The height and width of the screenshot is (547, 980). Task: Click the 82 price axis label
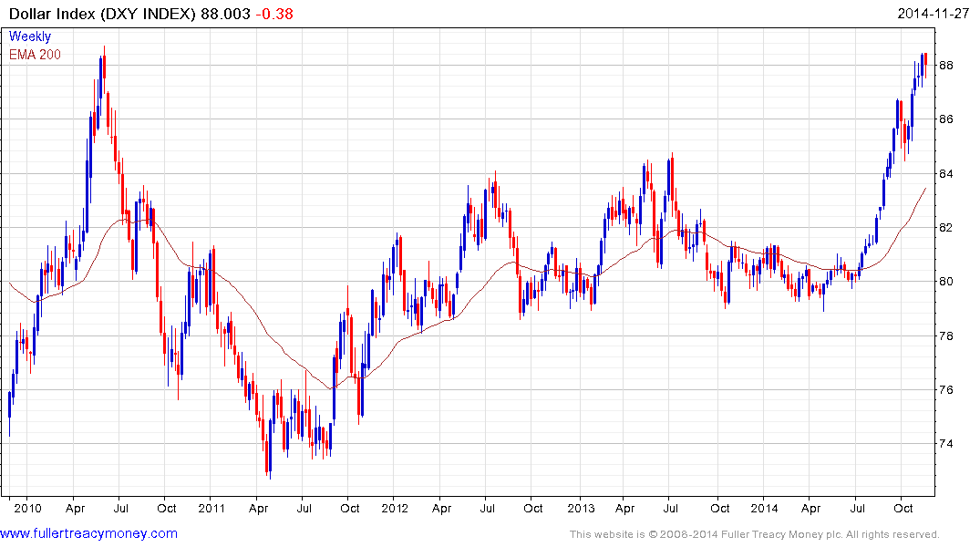pyautogui.click(x=946, y=228)
